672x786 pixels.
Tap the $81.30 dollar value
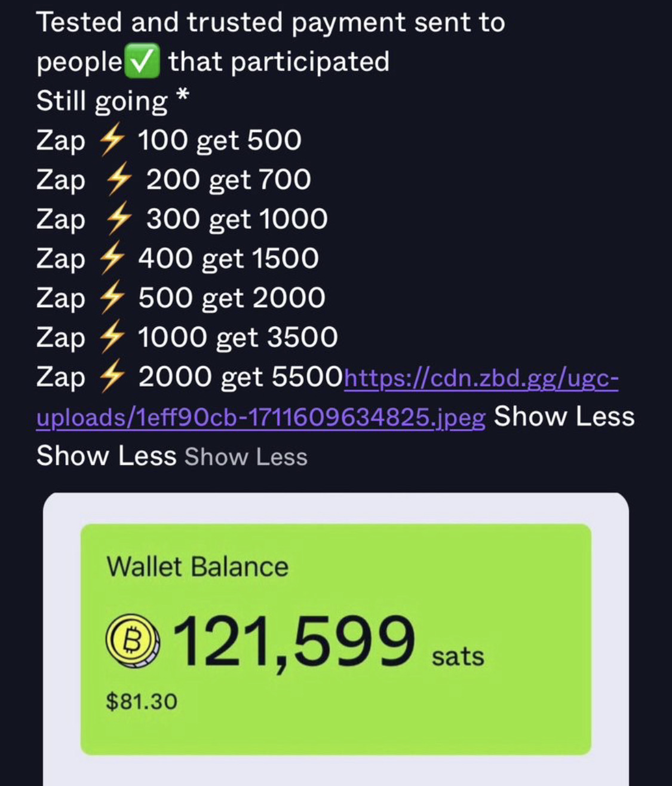(x=142, y=701)
